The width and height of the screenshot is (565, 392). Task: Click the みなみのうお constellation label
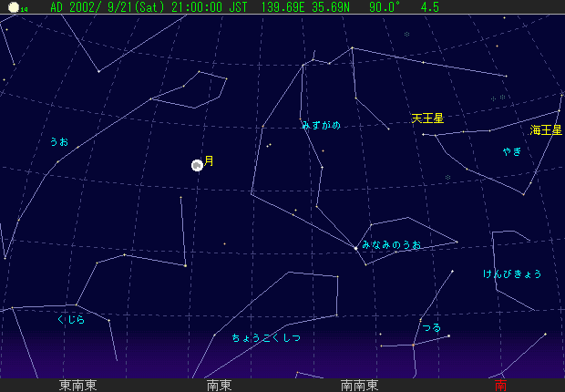391,245
